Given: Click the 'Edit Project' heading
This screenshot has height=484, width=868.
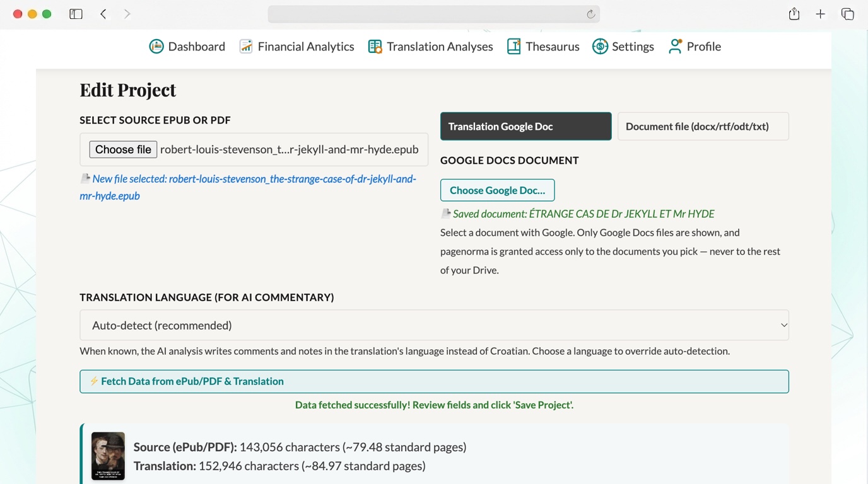Looking at the screenshot, I should pos(127,89).
